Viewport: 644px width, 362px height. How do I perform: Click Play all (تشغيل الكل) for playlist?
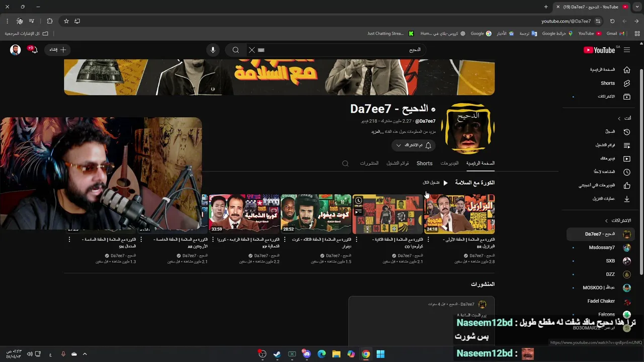click(435, 183)
